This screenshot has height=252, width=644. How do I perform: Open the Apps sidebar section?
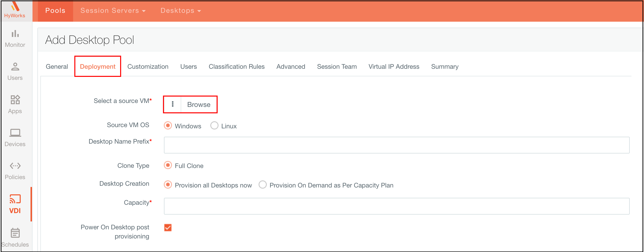click(x=15, y=105)
